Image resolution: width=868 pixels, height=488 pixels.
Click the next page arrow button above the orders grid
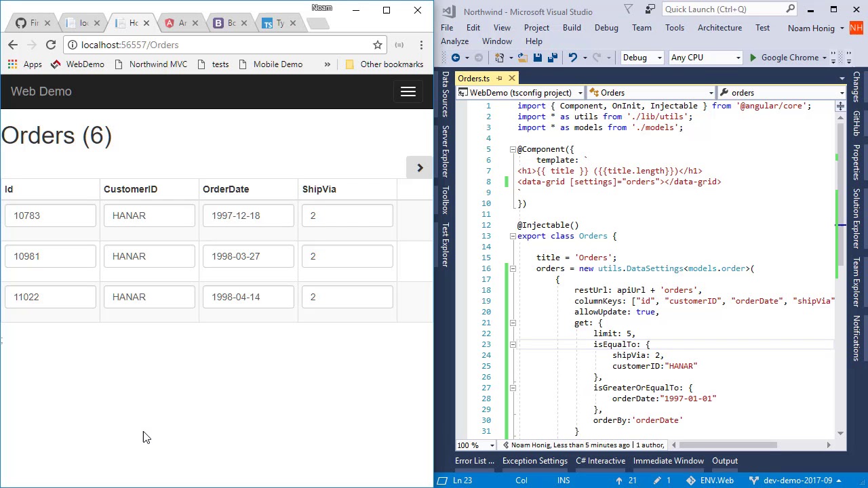point(419,167)
